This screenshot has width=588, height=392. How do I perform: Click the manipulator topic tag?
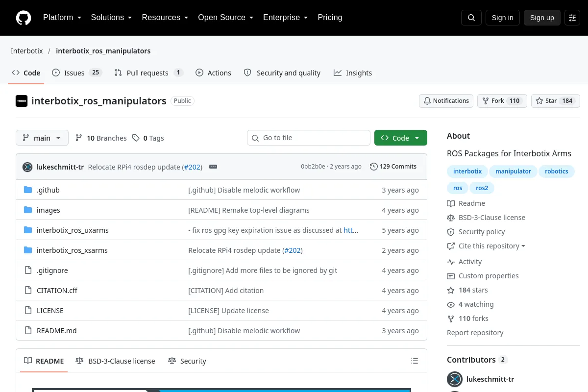click(x=513, y=171)
